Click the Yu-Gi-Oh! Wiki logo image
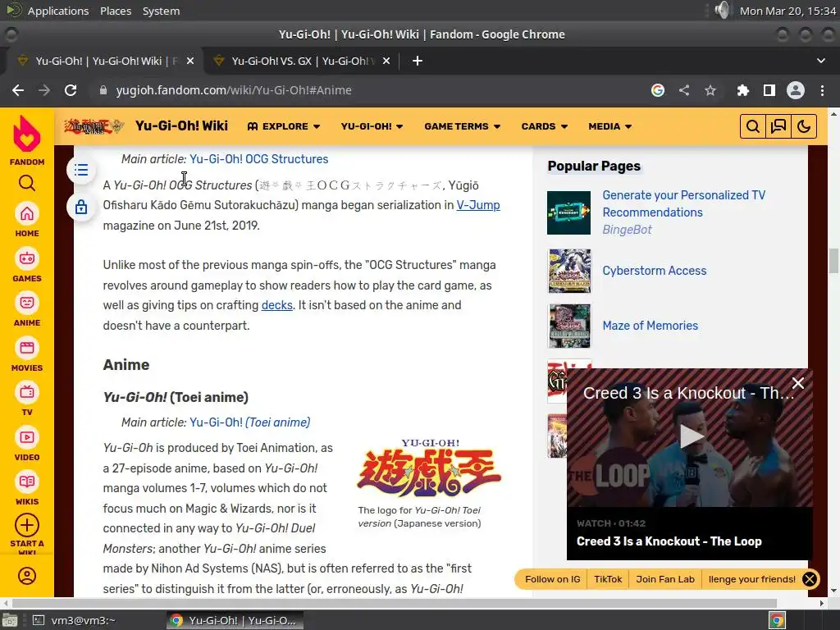 coord(94,126)
